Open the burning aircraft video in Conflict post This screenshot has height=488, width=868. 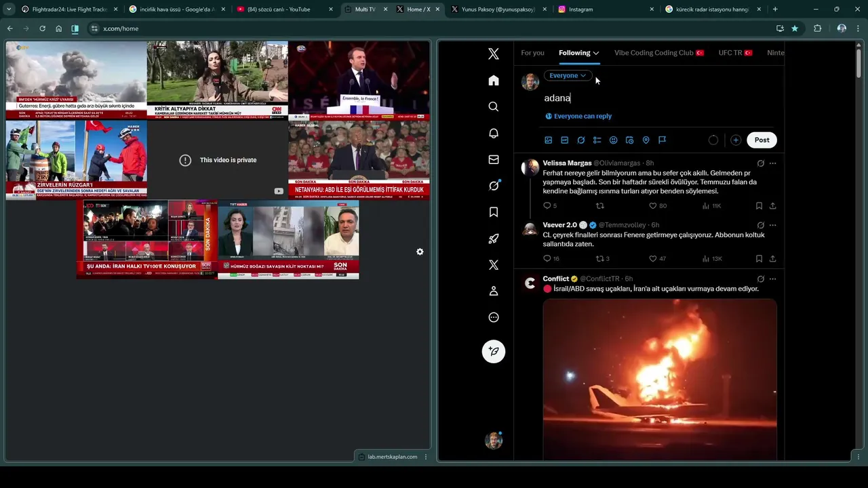click(660, 380)
